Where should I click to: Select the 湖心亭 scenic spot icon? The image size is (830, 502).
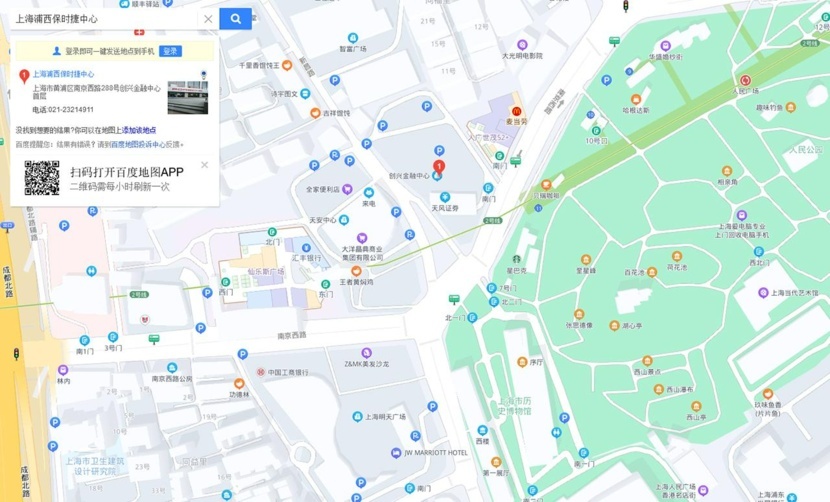[614, 325]
